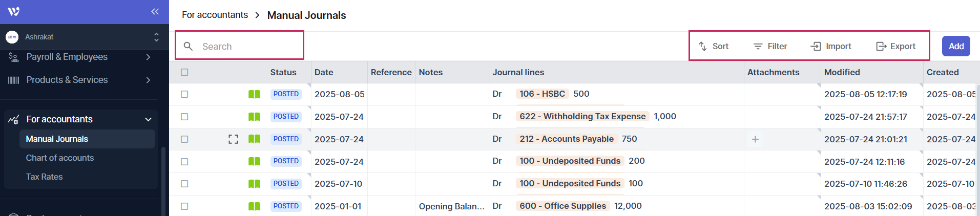The image size is (980, 216).
Task: Go to Tax Rates in sidebar
Action: [45, 177]
